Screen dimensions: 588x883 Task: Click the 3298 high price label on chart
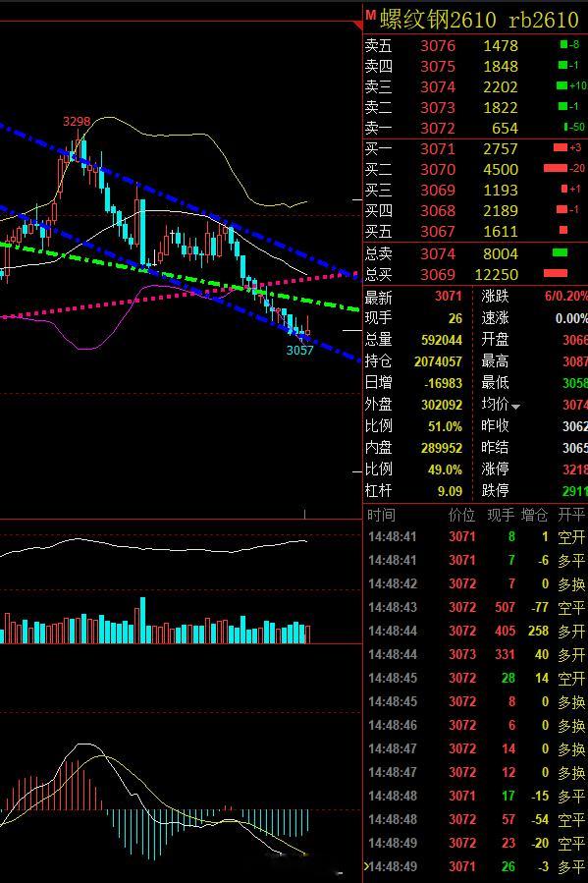pos(77,122)
